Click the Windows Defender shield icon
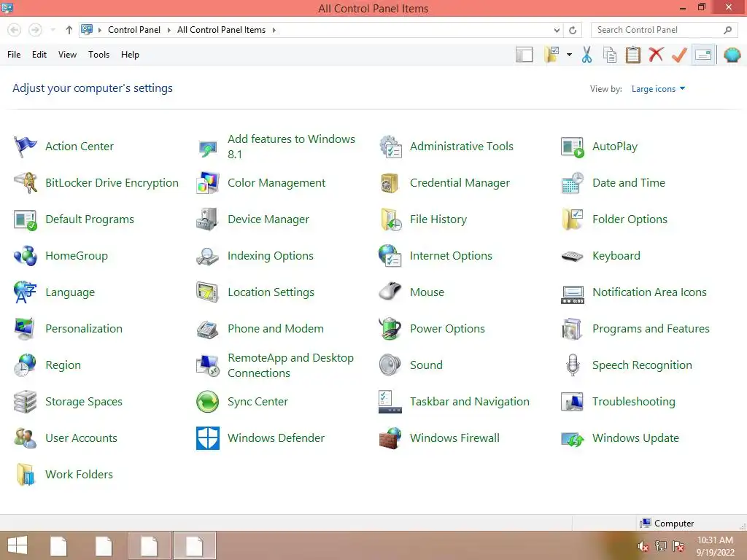The height and width of the screenshot is (560, 747). tap(208, 438)
